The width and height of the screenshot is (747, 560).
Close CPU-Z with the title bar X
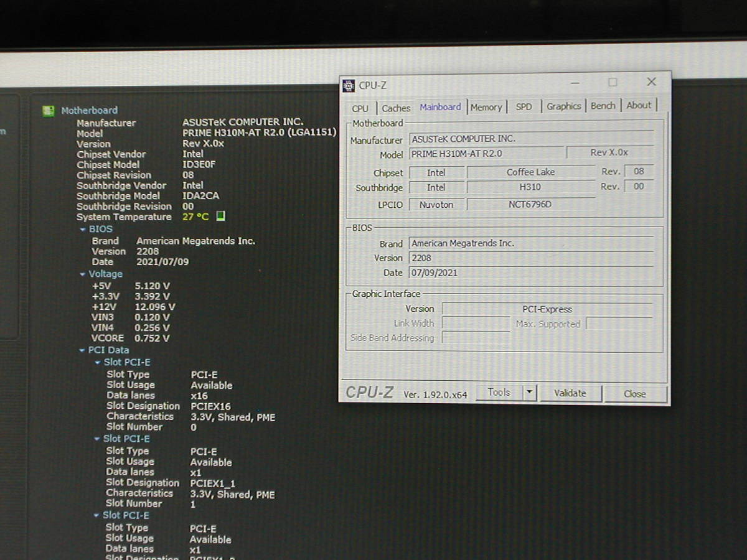(651, 82)
